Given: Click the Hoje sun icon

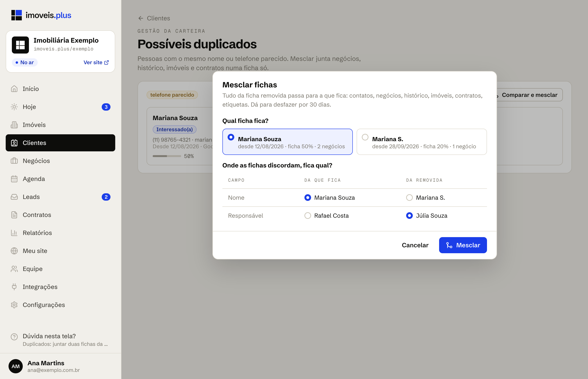Looking at the screenshot, I should (x=14, y=107).
